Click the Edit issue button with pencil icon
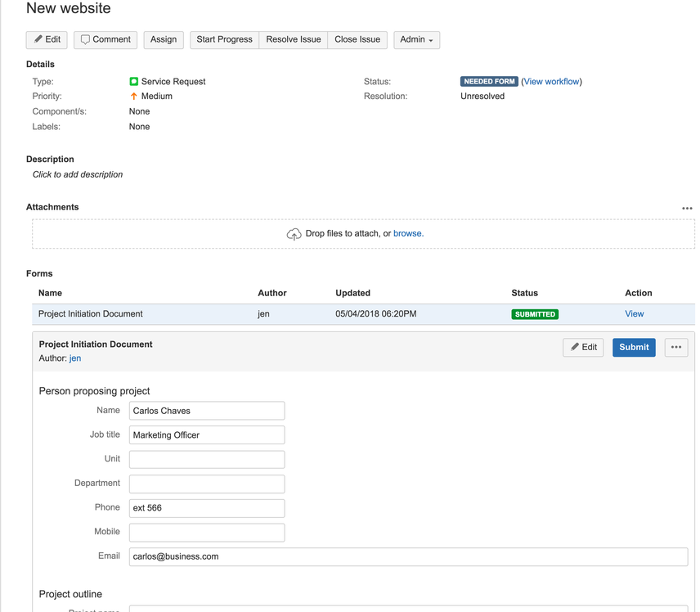The image size is (700, 612). tap(47, 40)
